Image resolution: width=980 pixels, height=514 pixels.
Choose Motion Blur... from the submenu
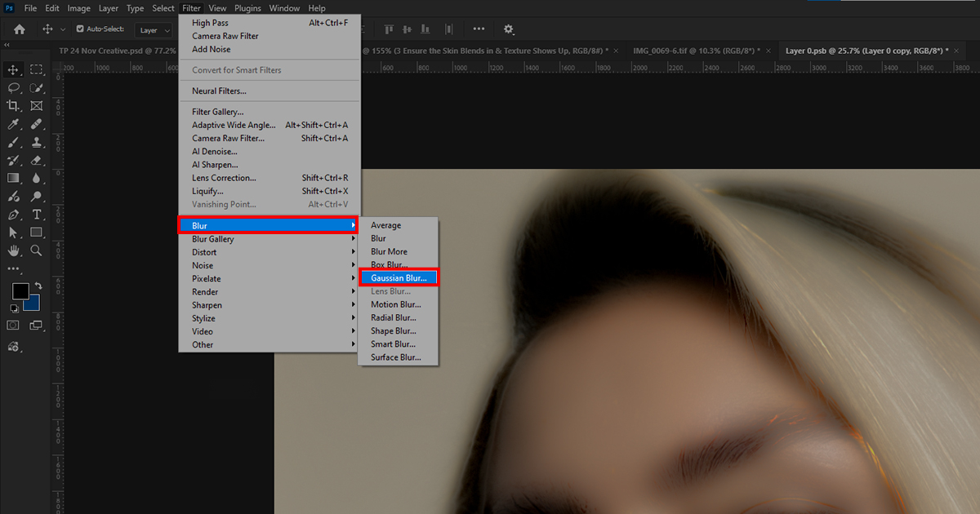click(399, 304)
